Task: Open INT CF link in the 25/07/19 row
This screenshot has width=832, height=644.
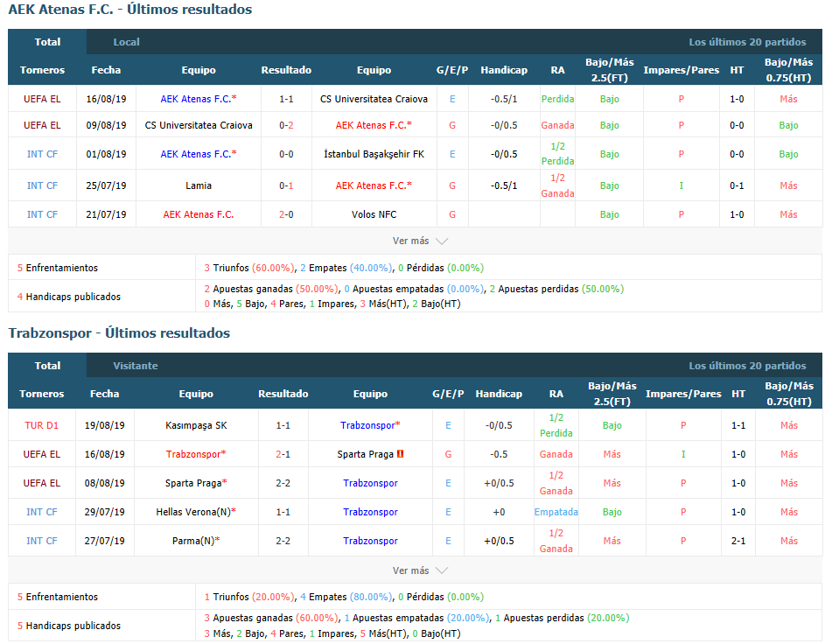Action: (x=42, y=185)
